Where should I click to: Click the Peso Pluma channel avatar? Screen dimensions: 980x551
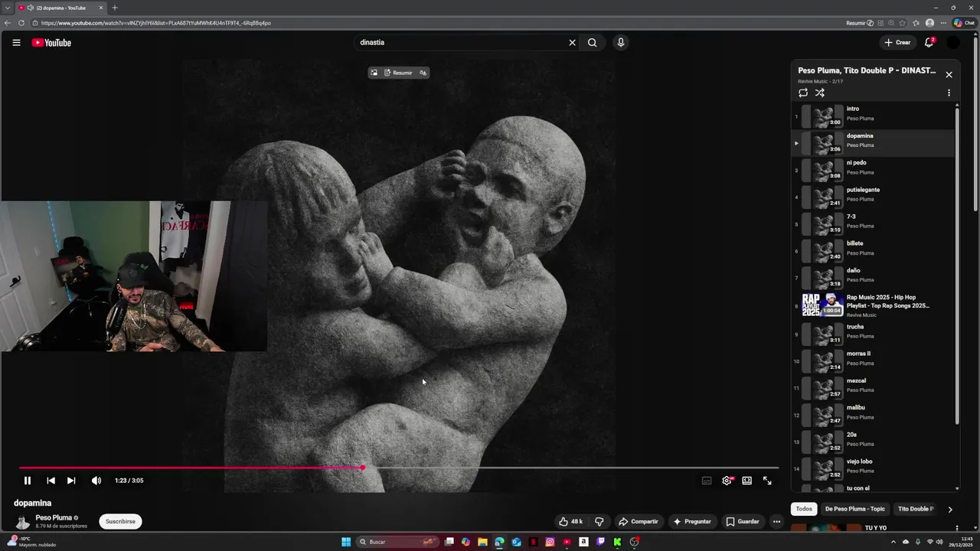(x=23, y=522)
